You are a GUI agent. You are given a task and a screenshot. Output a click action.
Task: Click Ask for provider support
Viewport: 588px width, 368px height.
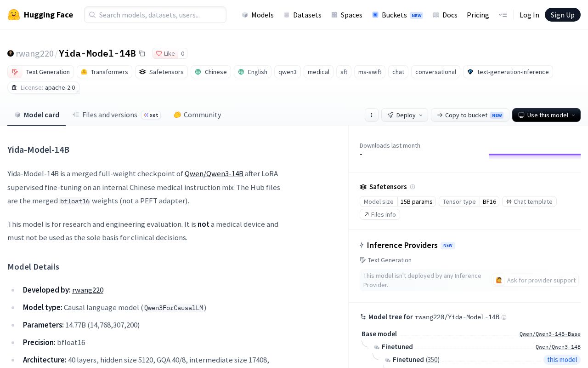pos(535,280)
